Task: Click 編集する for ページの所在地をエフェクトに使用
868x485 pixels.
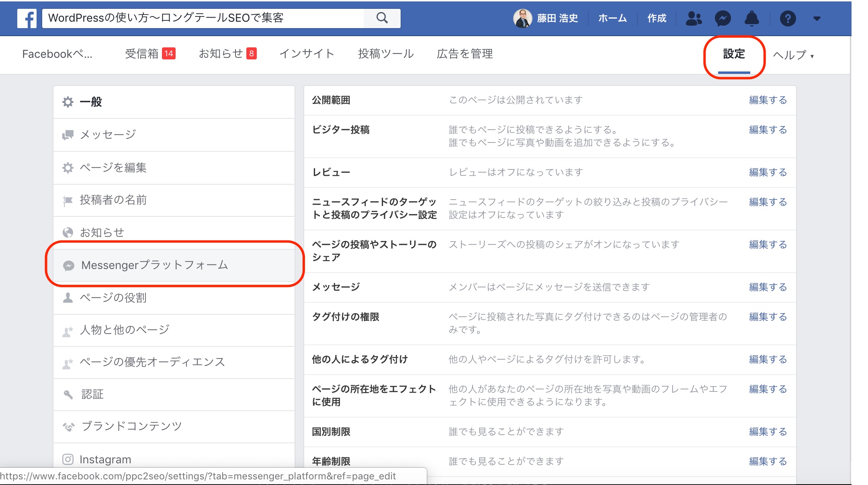Action: tap(768, 389)
